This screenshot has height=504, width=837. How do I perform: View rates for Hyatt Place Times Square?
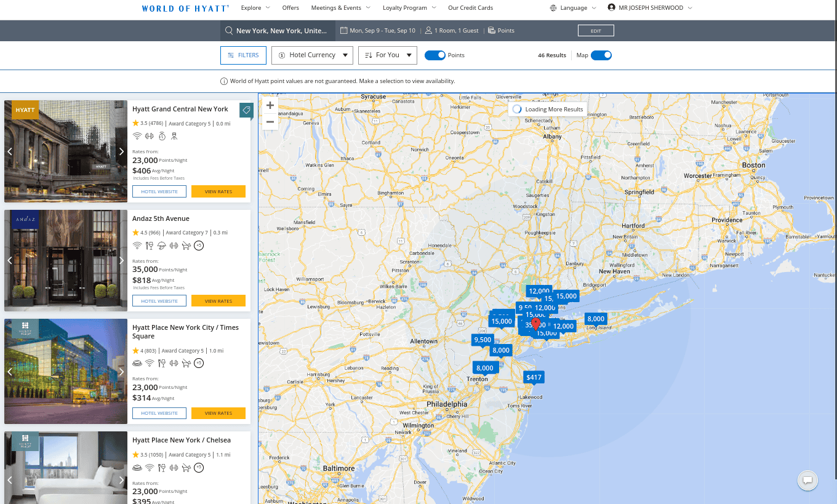tap(218, 413)
